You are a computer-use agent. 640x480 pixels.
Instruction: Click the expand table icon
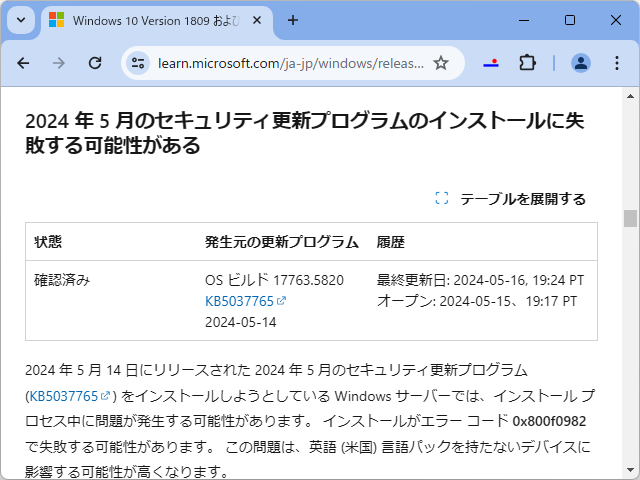(x=442, y=198)
